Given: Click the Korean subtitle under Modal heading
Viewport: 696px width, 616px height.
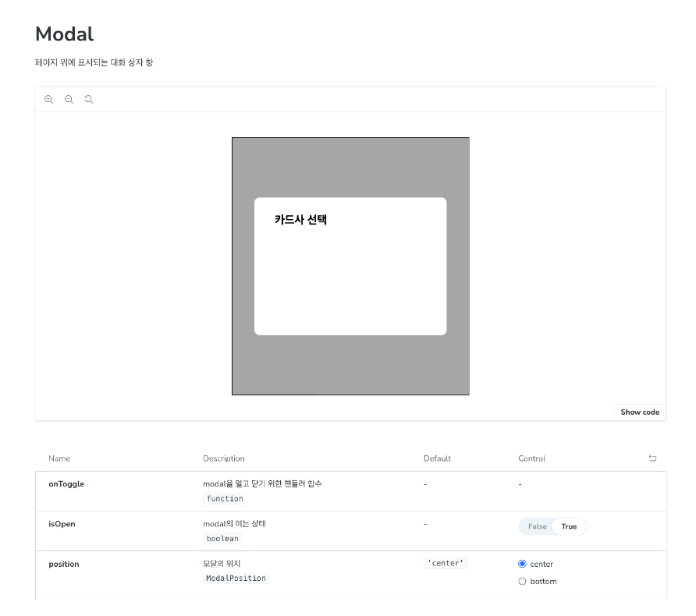Looking at the screenshot, I should (94, 62).
